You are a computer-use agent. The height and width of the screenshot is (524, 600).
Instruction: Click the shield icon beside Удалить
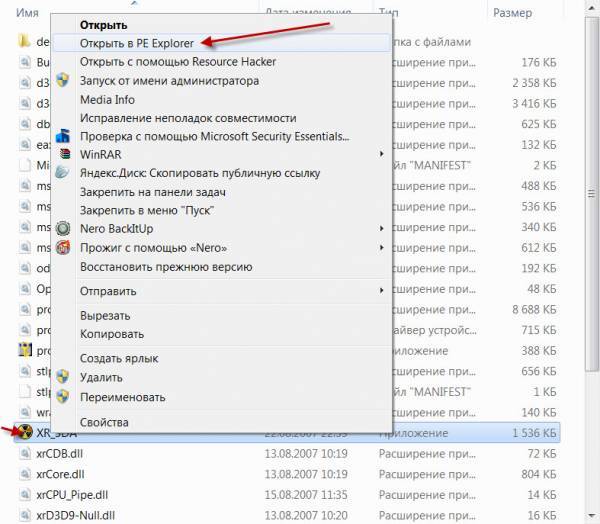[x=63, y=377]
